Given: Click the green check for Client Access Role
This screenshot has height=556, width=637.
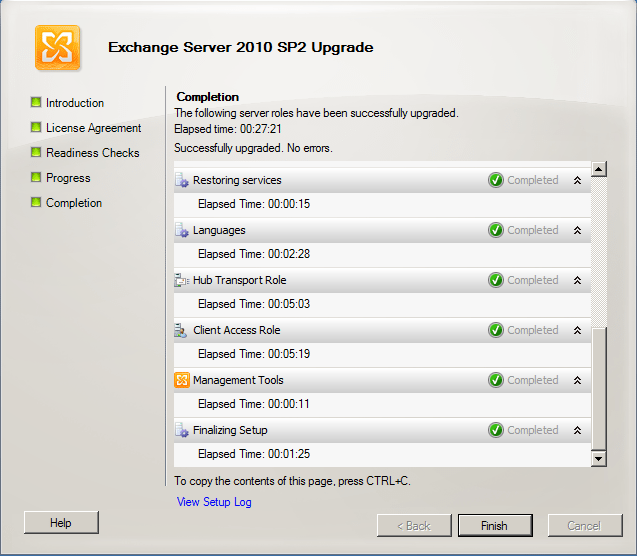Looking at the screenshot, I should point(496,330).
